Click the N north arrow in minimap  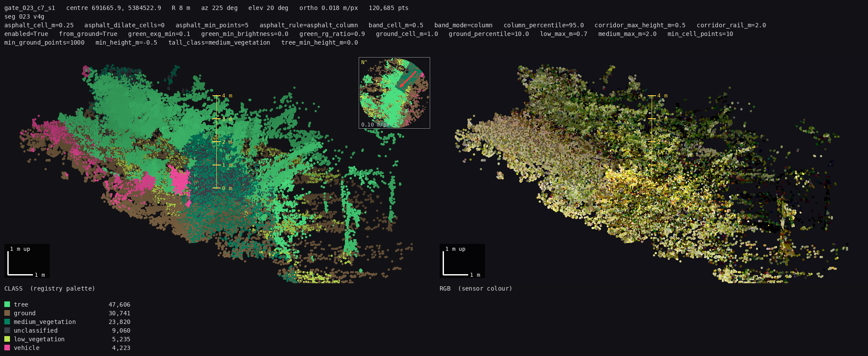(364, 62)
